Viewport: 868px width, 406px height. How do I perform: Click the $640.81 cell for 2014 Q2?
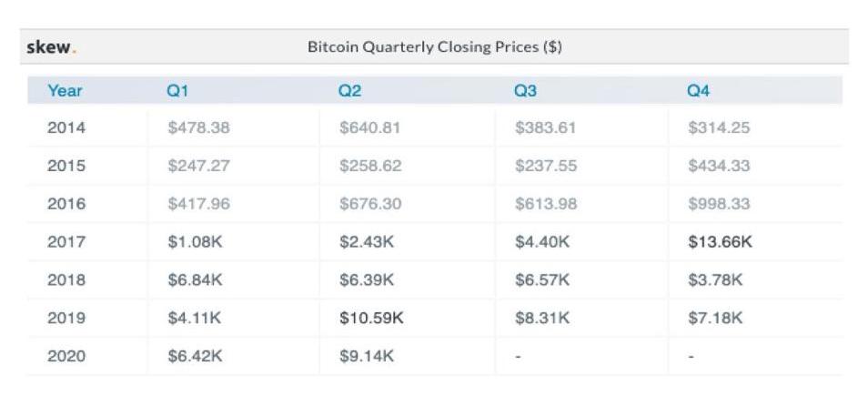coord(369,128)
